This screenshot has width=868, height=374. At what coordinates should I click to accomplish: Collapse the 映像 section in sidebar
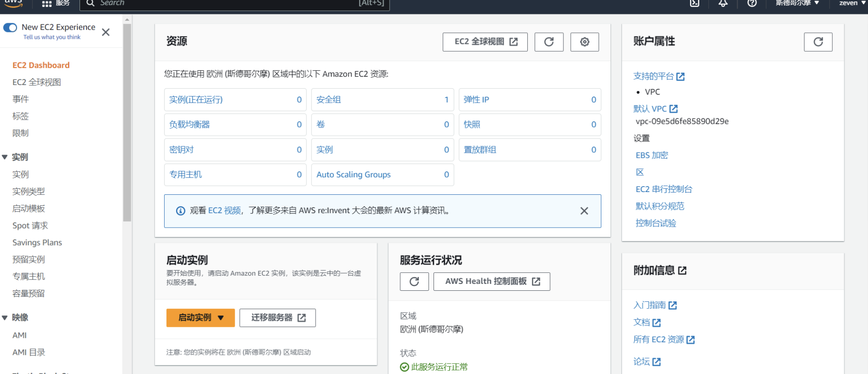(5, 318)
